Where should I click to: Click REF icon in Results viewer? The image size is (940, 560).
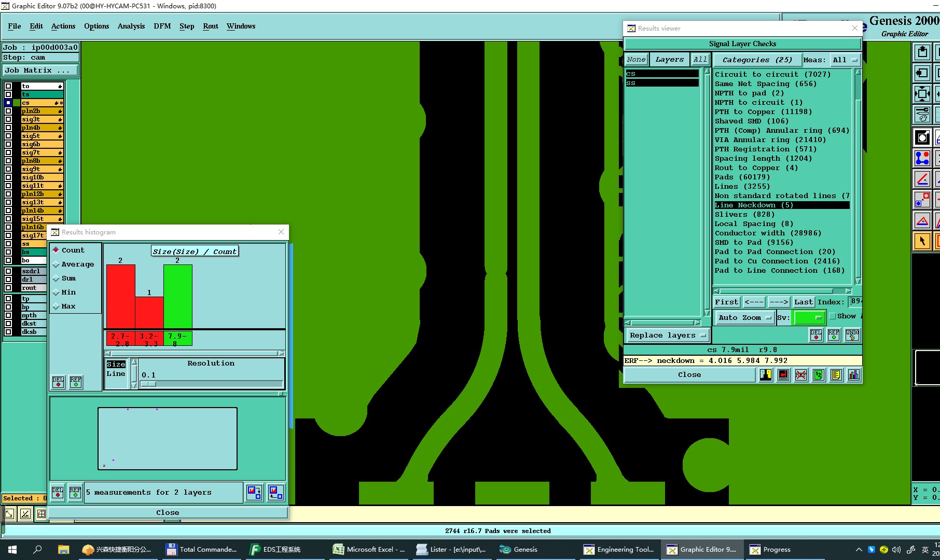[834, 335]
